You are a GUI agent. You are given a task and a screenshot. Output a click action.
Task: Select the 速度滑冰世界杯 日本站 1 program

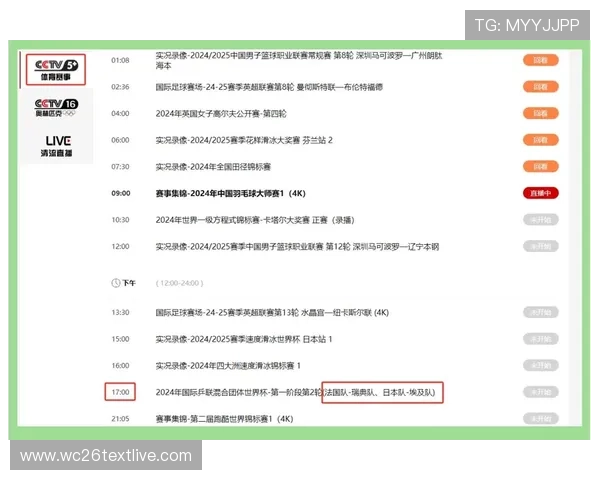click(x=244, y=339)
